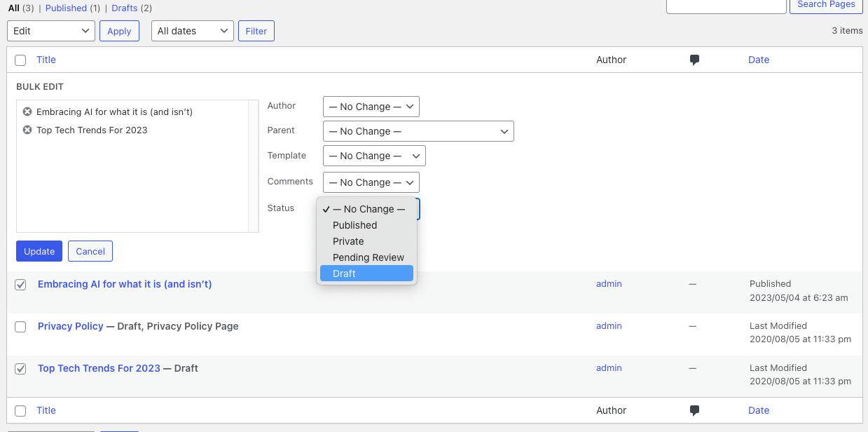
Task: Open the Template 'No Change' dropdown
Action: tap(374, 156)
